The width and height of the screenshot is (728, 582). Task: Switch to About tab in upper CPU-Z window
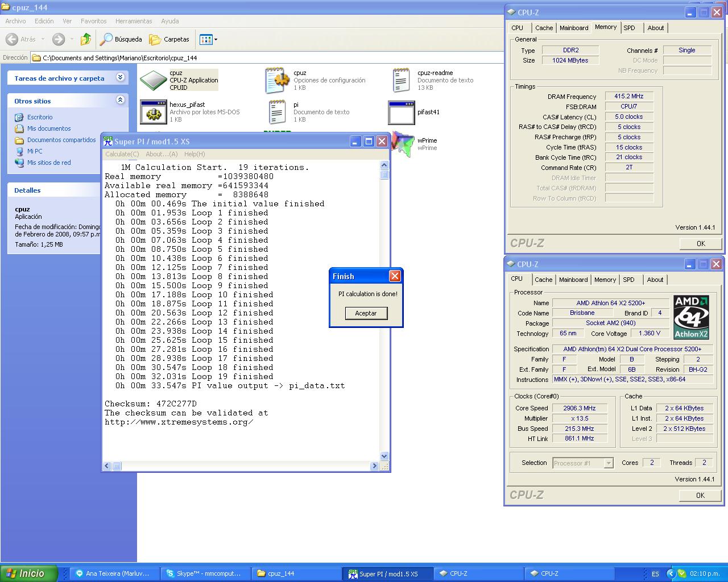(655, 28)
